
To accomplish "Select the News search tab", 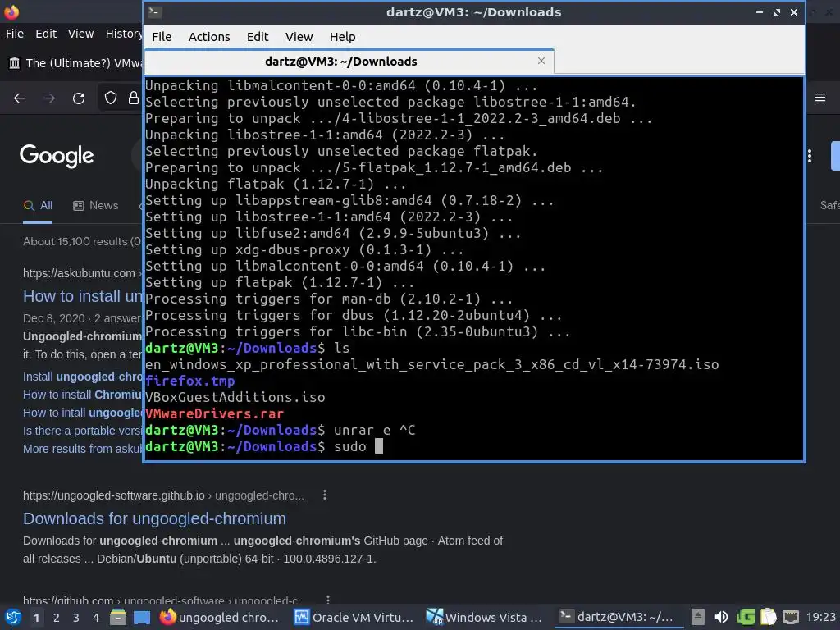I will point(96,205).
